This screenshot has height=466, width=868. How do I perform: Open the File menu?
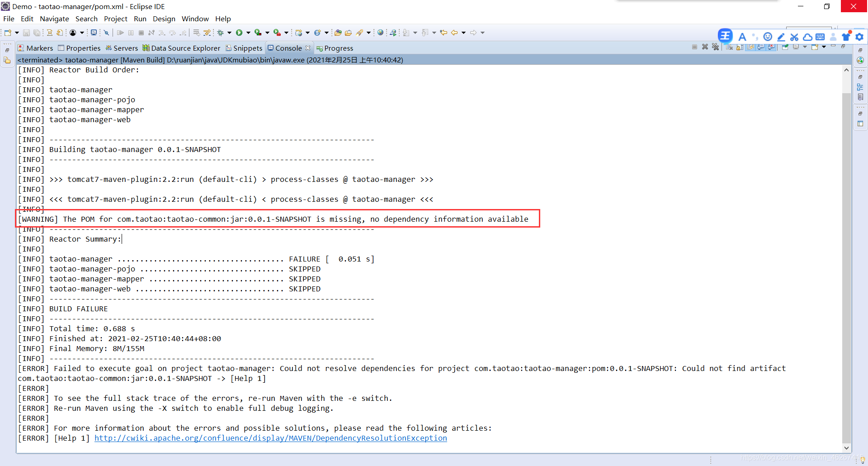pos(9,19)
